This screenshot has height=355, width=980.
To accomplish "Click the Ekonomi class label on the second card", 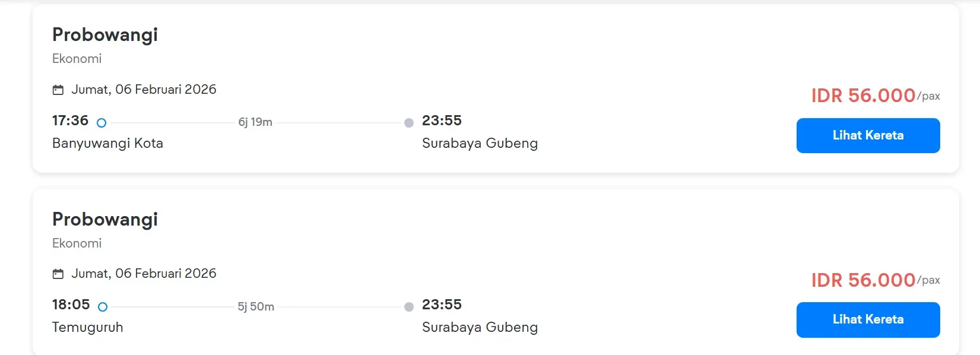I will [77, 243].
